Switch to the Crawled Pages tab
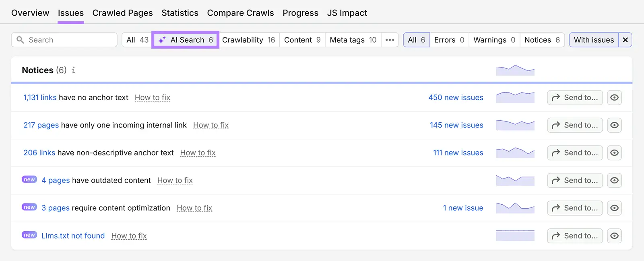 pyautogui.click(x=122, y=13)
